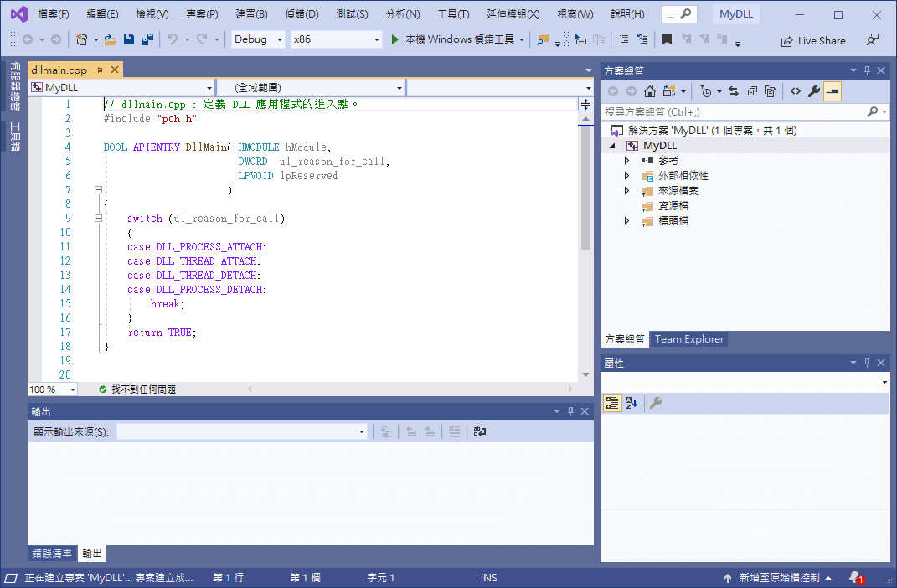Toggle auto-hide pin on the output panel
The image size is (897, 588).
[570, 411]
